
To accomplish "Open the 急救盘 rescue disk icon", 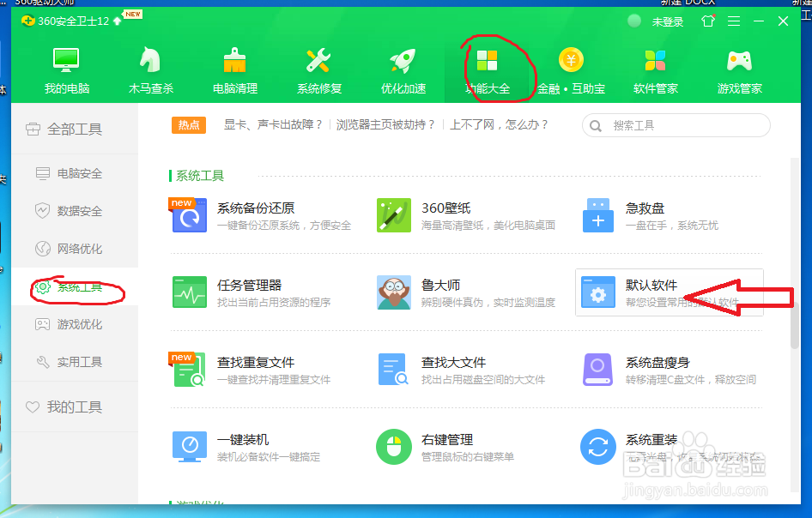I will pos(598,215).
